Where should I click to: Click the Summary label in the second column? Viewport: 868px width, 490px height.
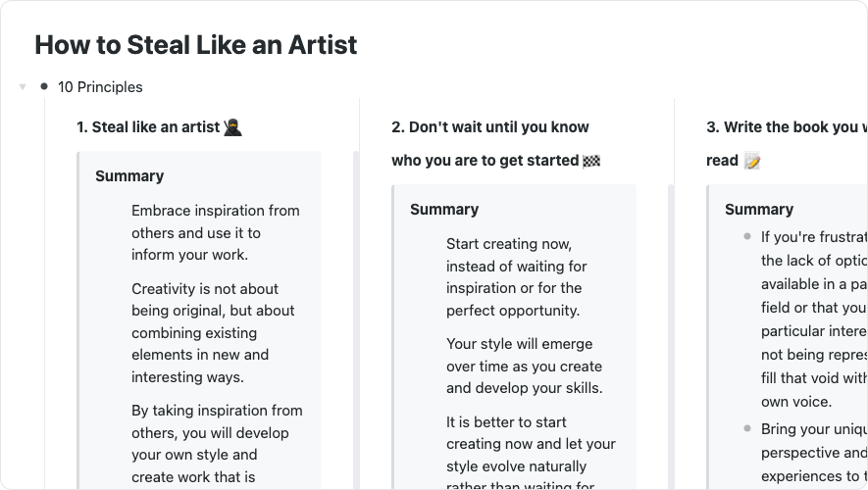[444, 210]
